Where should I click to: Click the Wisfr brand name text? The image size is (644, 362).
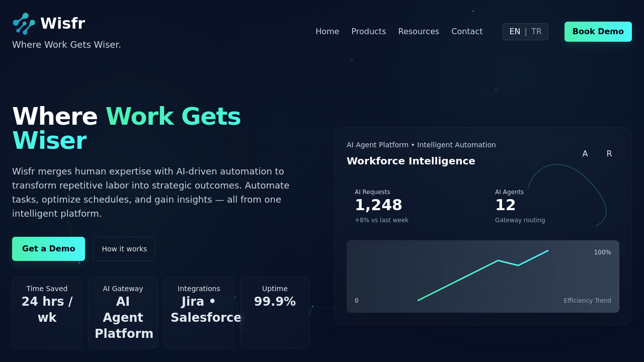[62, 24]
